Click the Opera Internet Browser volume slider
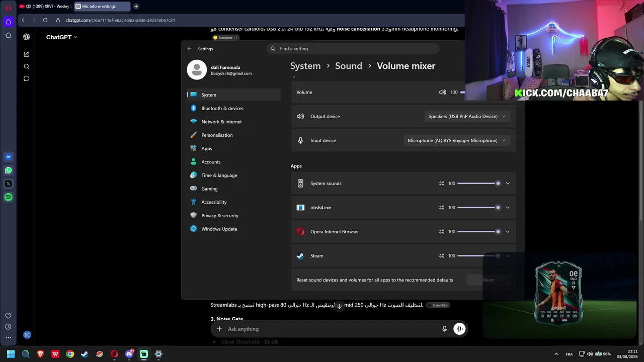Viewport: 644px width, 362px height. 479,232
